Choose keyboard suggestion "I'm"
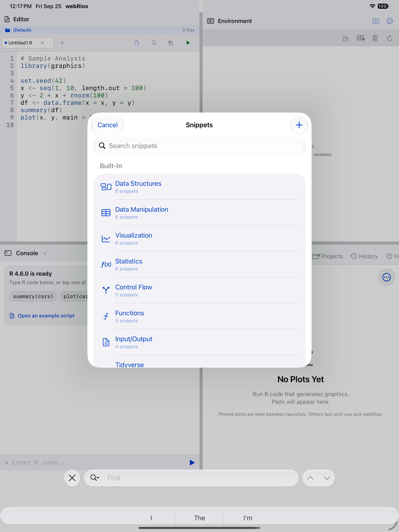This screenshot has width=399, height=532. 248,518
